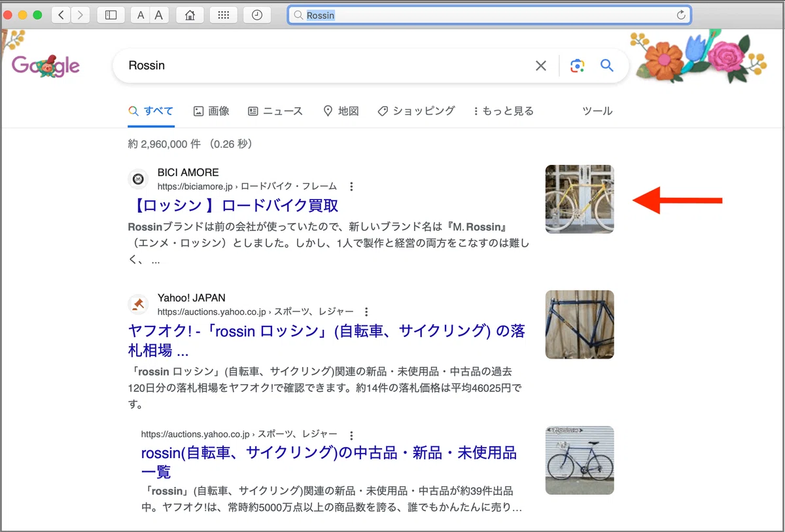Increase text size with the large A button

pyautogui.click(x=158, y=15)
